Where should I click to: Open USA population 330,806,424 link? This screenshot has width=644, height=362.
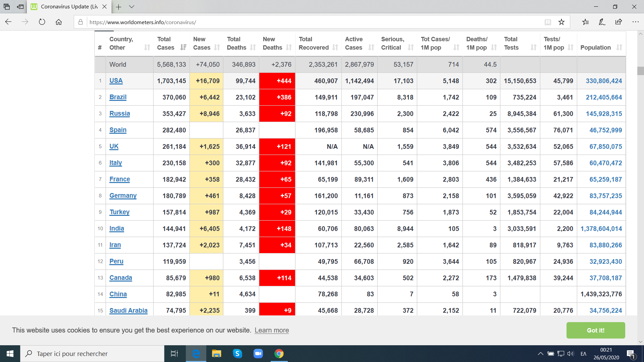(x=604, y=81)
